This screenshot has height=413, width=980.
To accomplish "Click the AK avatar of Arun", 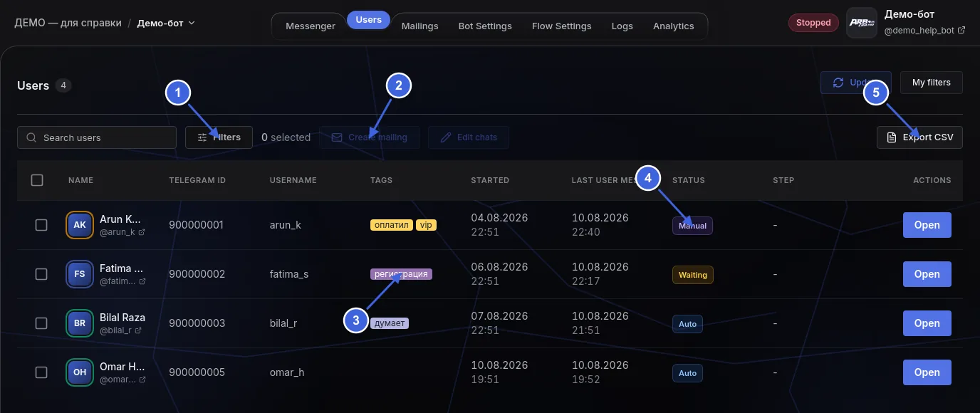I will point(80,225).
